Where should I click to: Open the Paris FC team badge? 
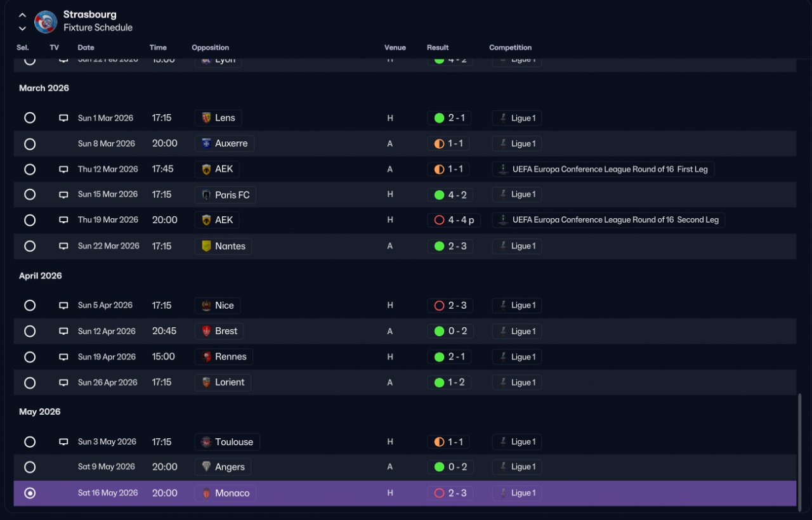206,195
